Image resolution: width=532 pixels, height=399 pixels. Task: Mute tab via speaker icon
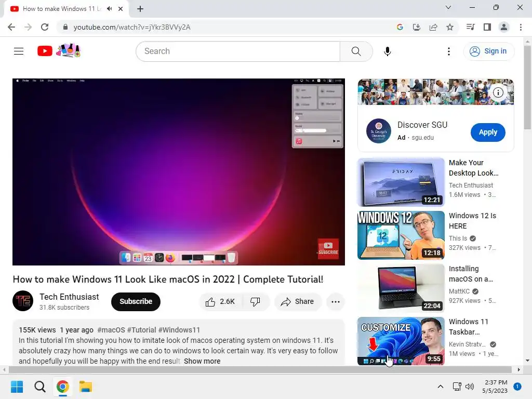point(109,9)
